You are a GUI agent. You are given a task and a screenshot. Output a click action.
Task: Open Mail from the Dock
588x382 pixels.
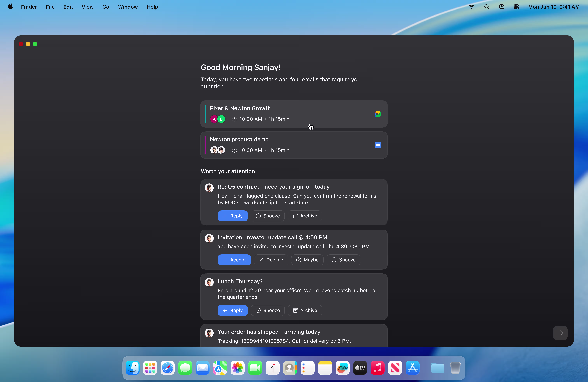(x=203, y=368)
